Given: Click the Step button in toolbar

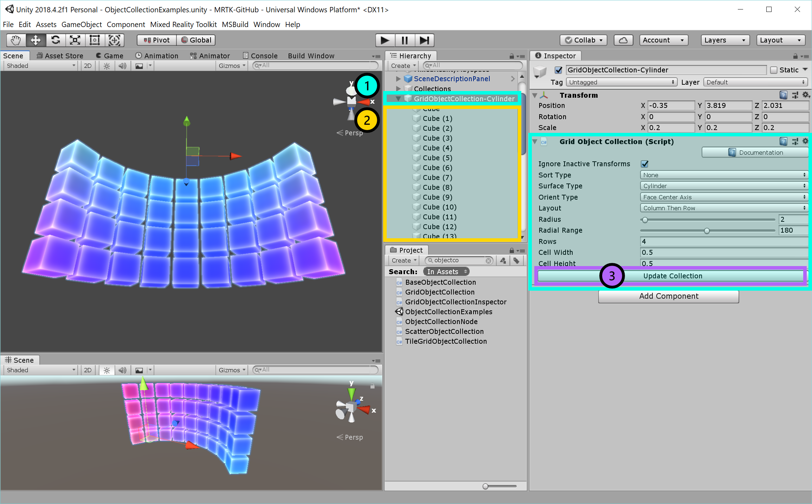Looking at the screenshot, I should tap(423, 39).
